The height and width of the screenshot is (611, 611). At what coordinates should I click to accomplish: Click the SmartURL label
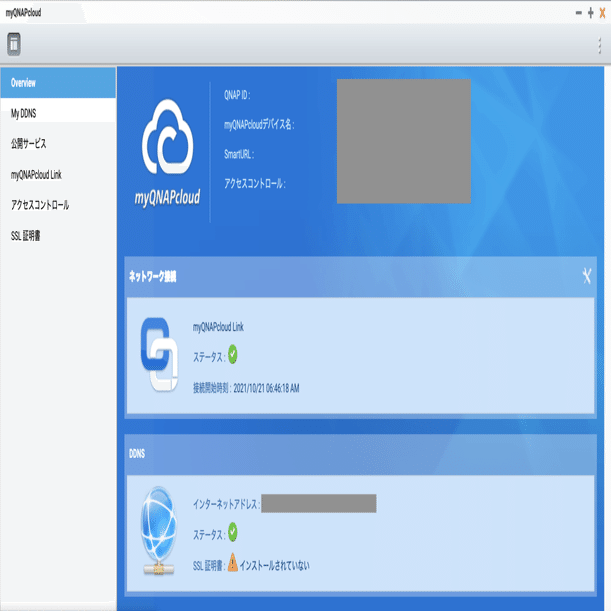(x=239, y=154)
